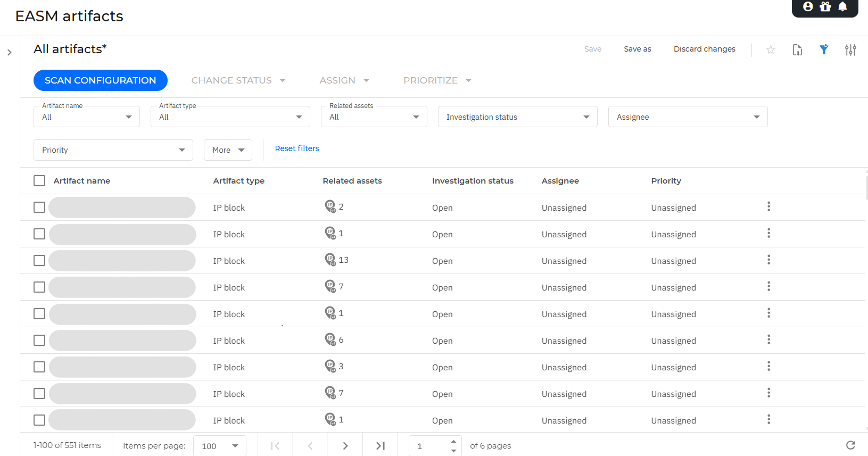Expand the Artifact type filter dropdown
The height and width of the screenshot is (456, 868).
[230, 117]
